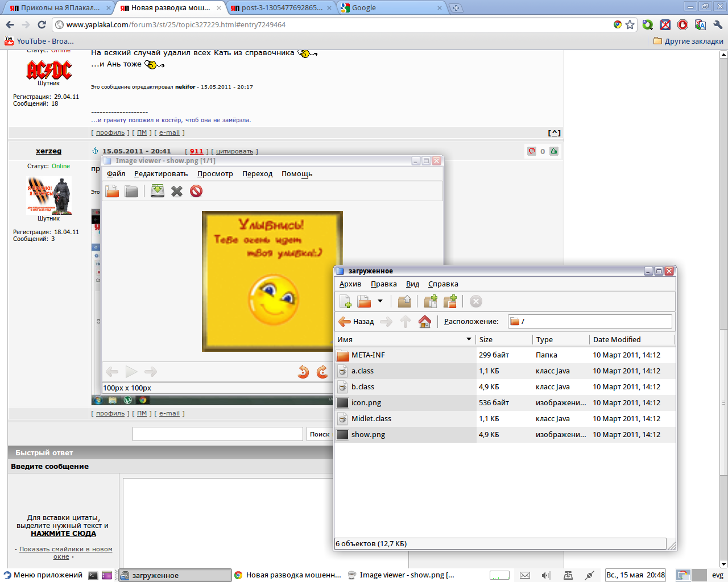The width and height of the screenshot is (728, 582).
Task: Toggle the bookmark star in the address bar
Action: click(630, 24)
